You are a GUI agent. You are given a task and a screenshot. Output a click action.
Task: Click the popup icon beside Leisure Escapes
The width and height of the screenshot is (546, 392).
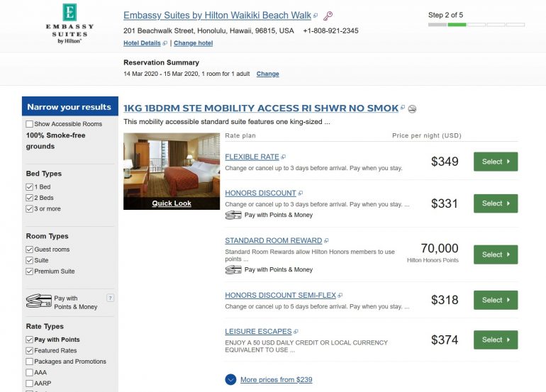(x=296, y=332)
